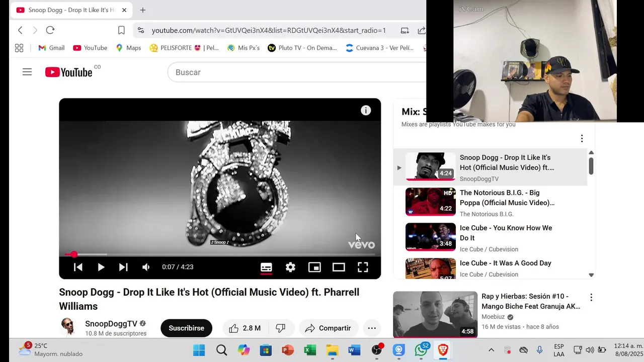Dislike the video
The image size is (644, 362).
(281, 328)
